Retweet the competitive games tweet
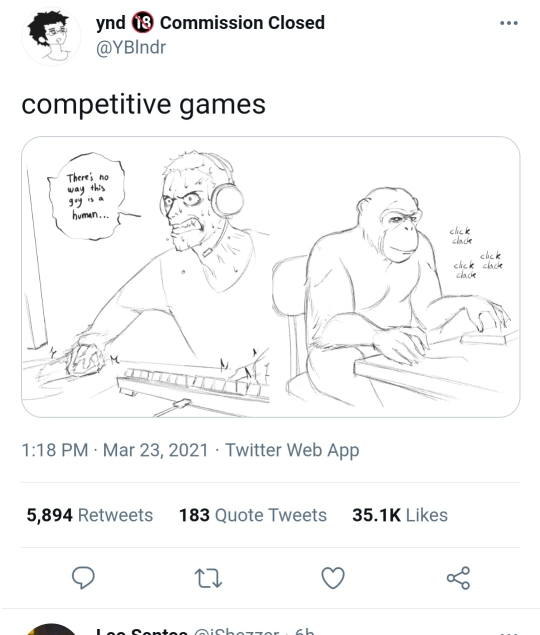This screenshot has width=540, height=635. [x=208, y=578]
